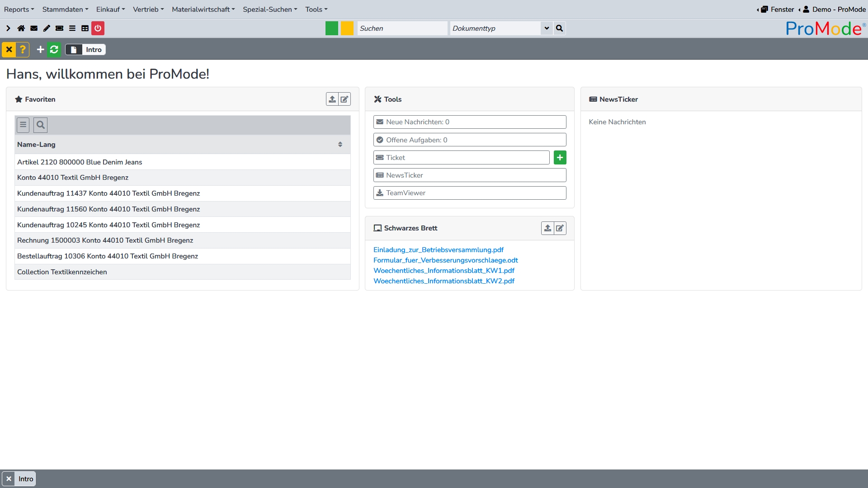Click the home icon in toolbar
The width and height of the screenshot is (868, 488).
point(21,28)
